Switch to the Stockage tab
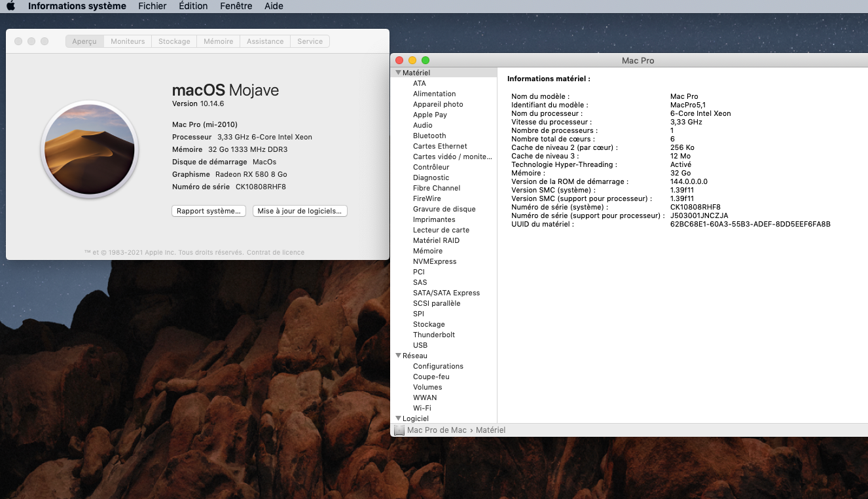This screenshot has height=499, width=868. 174,41
